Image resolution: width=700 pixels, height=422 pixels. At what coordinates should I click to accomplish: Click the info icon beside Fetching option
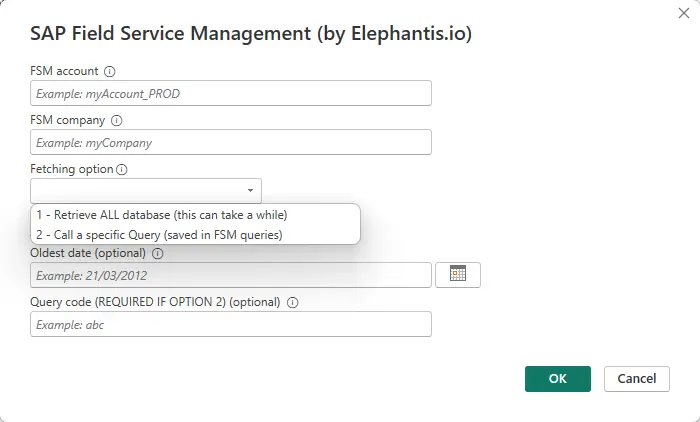(x=121, y=170)
